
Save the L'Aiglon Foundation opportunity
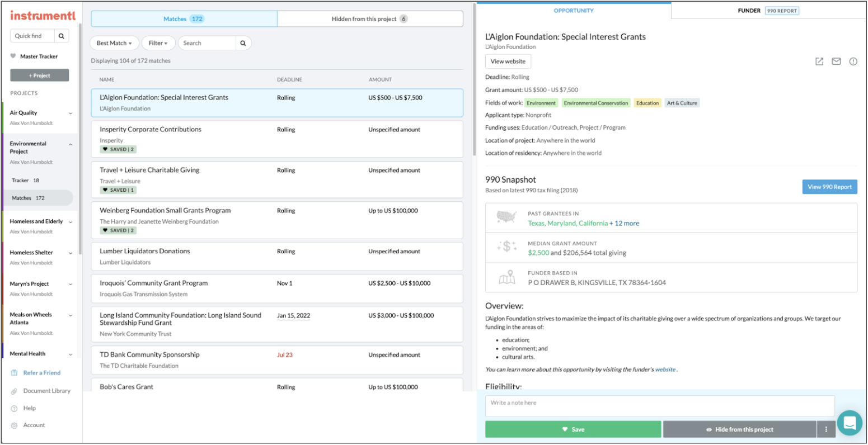click(573, 429)
